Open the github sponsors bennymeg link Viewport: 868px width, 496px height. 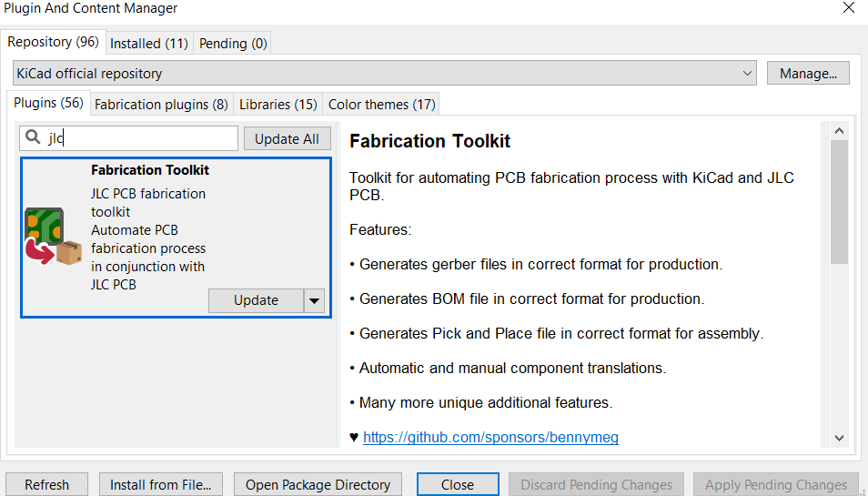490,438
